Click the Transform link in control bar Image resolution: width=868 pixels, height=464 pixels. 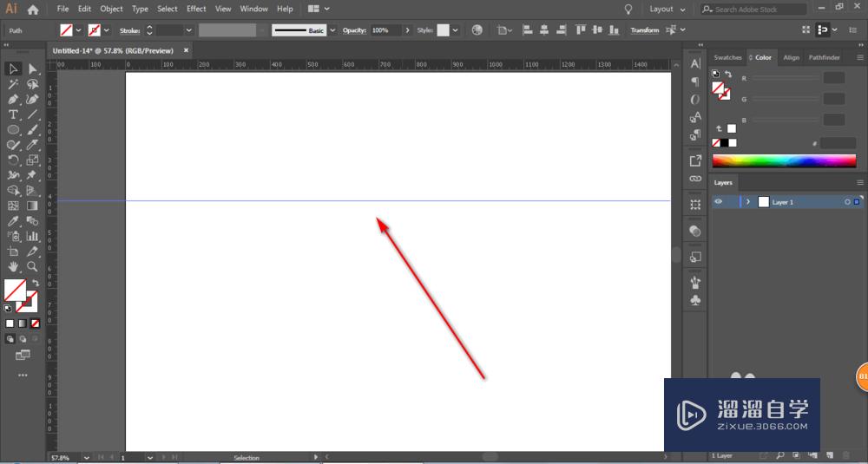click(x=645, y=30)
